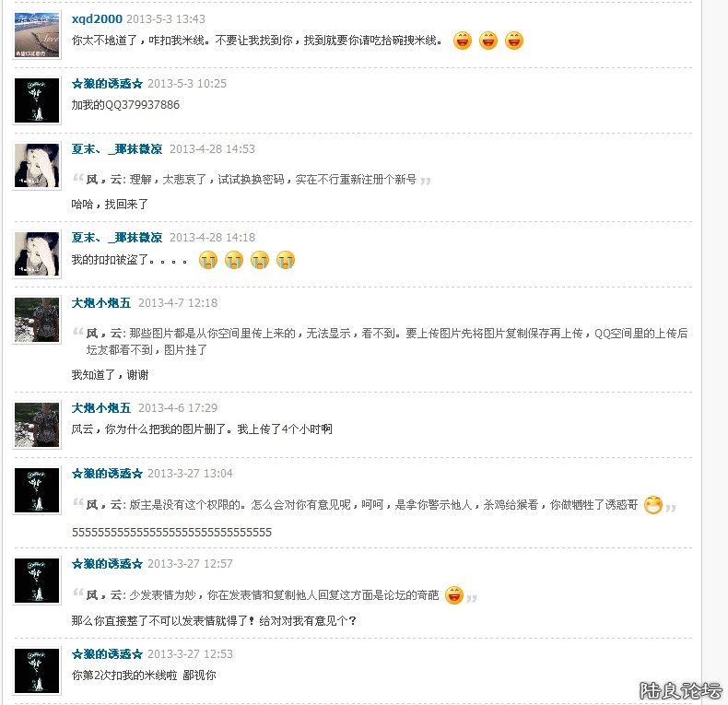Open ☆狼的诱惑☆ username dated 2013-3-27 12:57

[107, 564]
